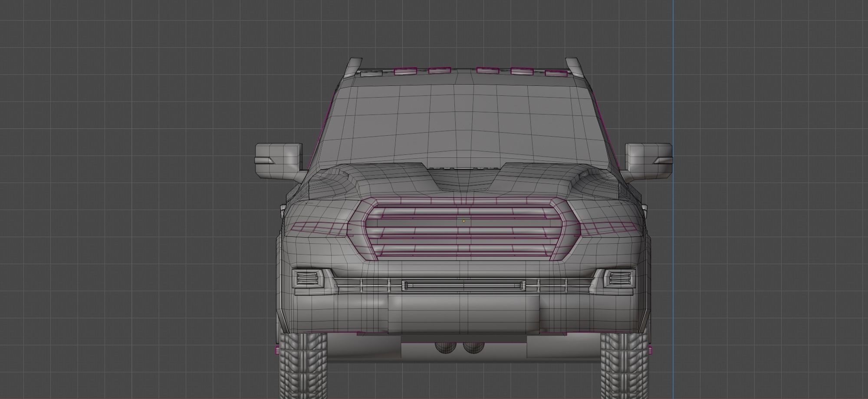This screenshot has height=399, width=868.
Task: Click the front tire on screen left
Action: (x=303, y=366)
